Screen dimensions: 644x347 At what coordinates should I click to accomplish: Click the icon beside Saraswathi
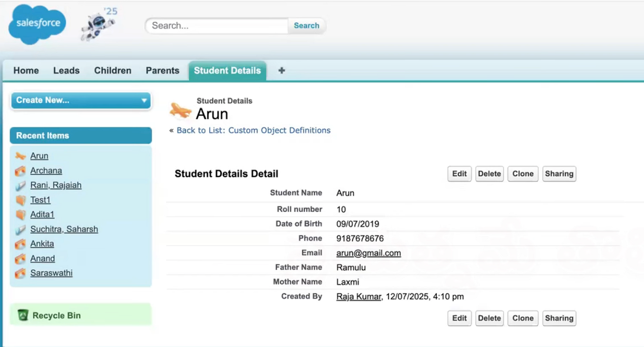20,273
